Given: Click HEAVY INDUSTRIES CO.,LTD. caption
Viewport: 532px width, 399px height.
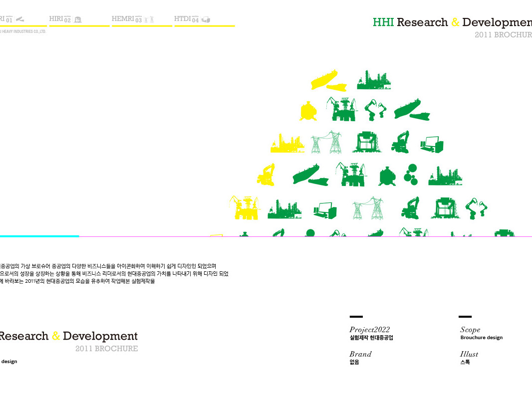Looking at the screenshot, I should click(23, 31).
